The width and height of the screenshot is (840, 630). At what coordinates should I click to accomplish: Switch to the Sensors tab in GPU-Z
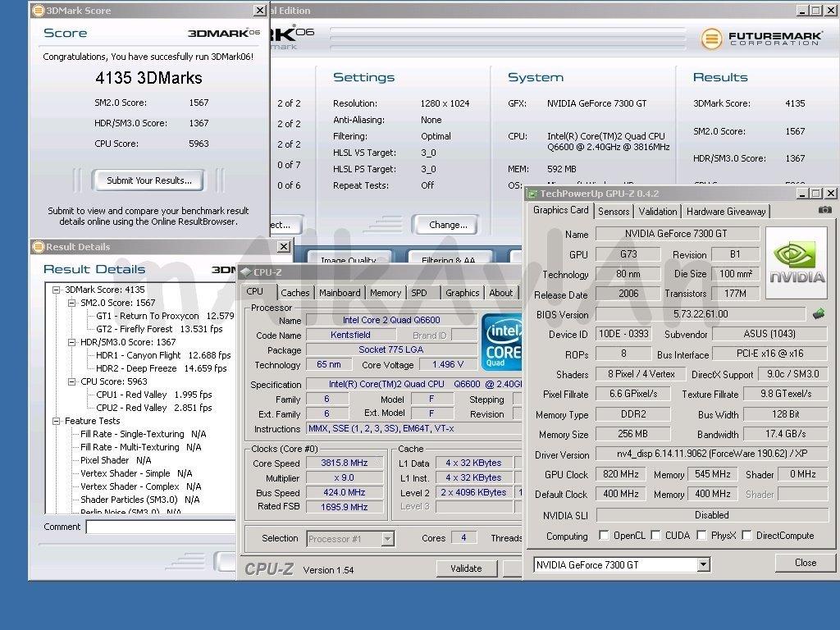pos(614,211)
